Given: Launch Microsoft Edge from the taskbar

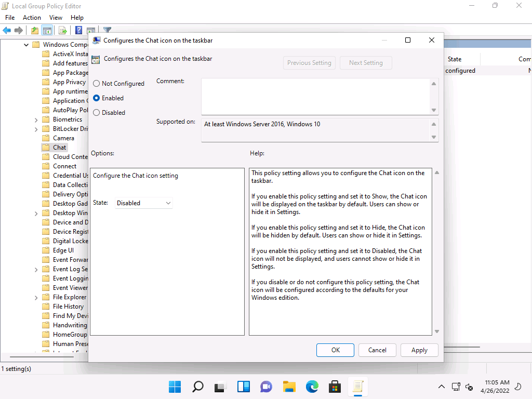Looking at the screenshot, I should point(312,387).
